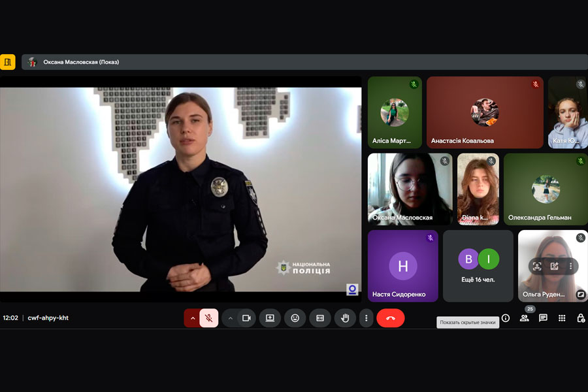Select Катя Ю... participant tile
The width and height of the screenshot is (588, 392).
point(568,112)
